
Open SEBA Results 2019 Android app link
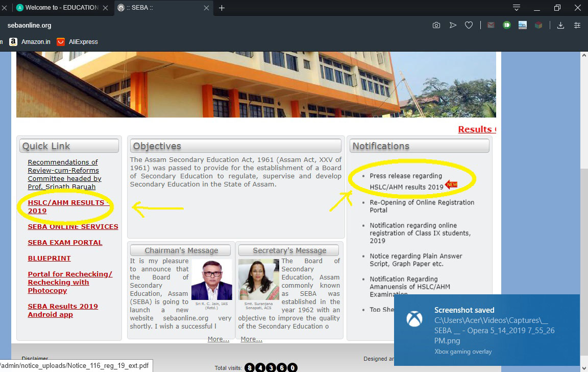pos(63,311)
